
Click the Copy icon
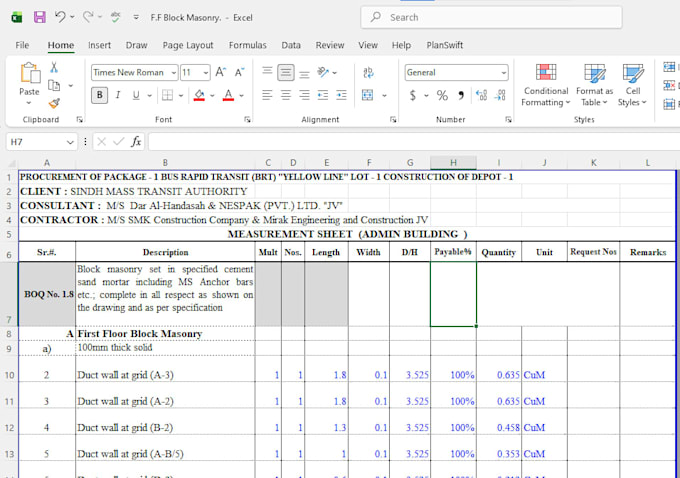click(54, 85)
